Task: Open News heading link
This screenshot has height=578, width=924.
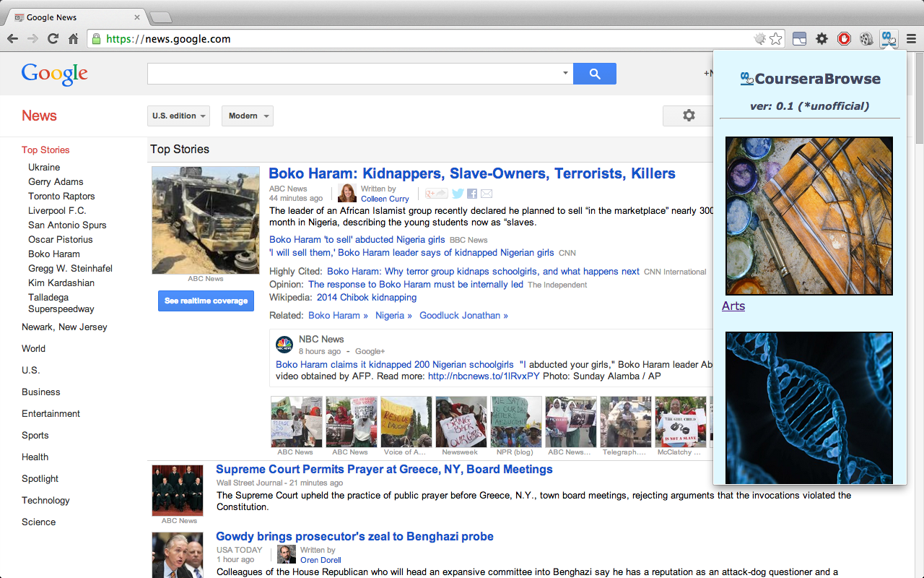Action: pos(39,116)
